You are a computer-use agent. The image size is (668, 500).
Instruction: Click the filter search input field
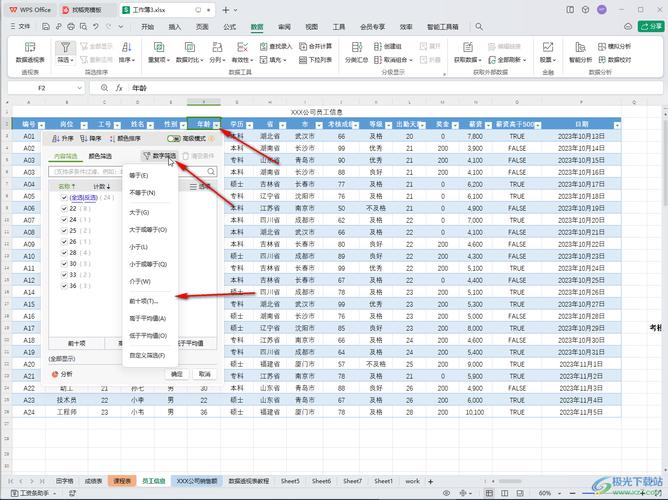click(x=132, y=171)
